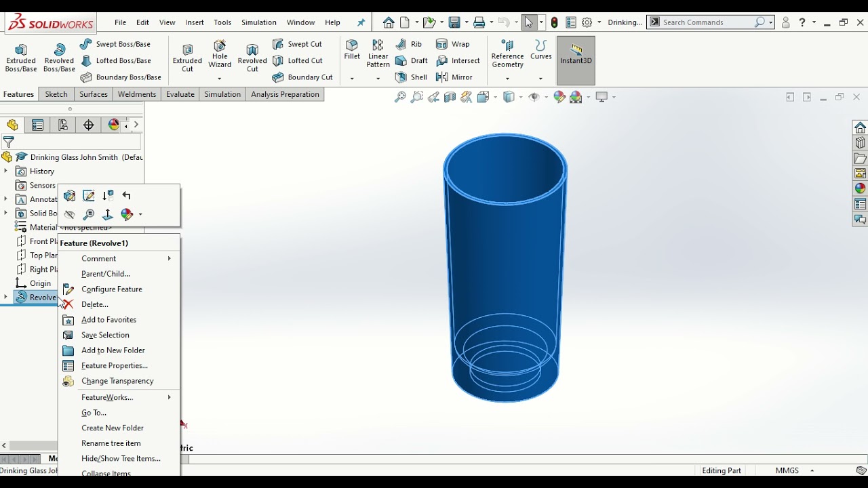Viewport: 868px width, 488px height.
Task: Open Fillet dropdown arrow
Action: click(x=352, y=79)
